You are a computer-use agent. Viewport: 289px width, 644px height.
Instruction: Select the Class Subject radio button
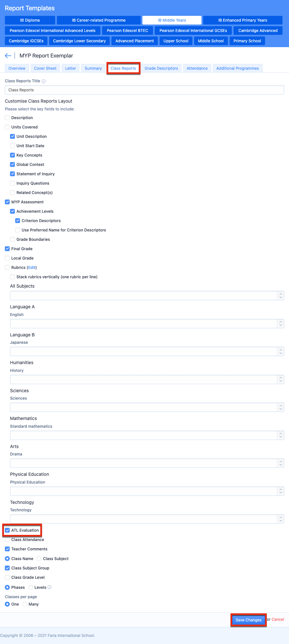click(x=39, y=559)
